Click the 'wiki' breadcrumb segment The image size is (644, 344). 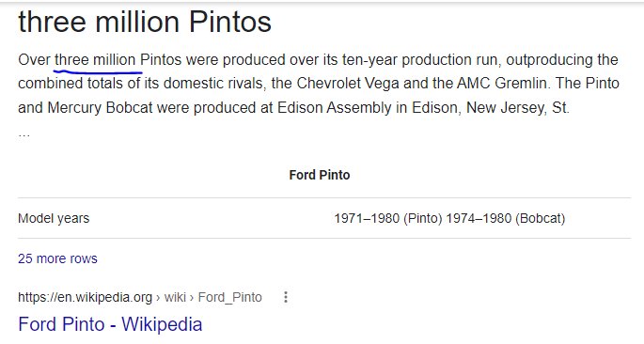(x=175, y=297)
